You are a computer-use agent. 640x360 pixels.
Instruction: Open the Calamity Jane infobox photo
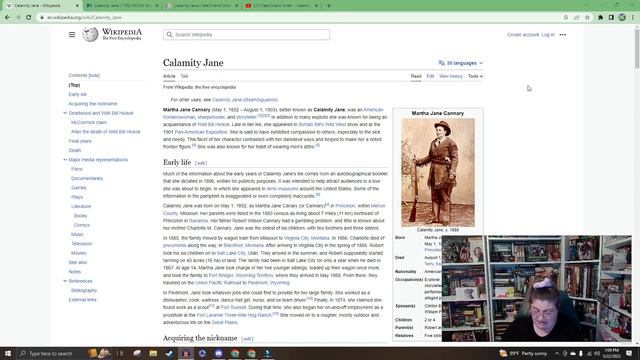(438, 173)
